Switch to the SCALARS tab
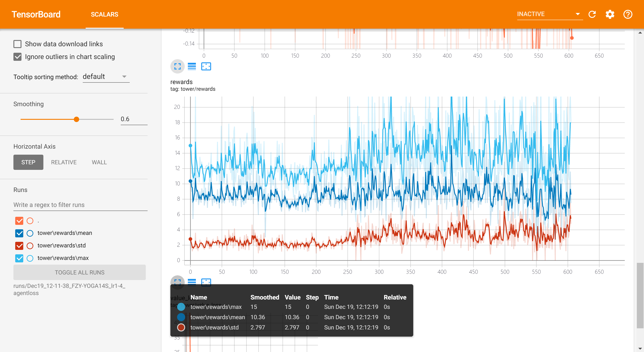 [104, 14]
